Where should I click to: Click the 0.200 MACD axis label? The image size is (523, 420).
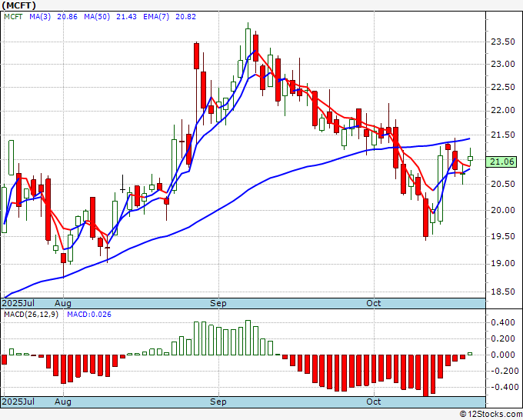(503, 338)
